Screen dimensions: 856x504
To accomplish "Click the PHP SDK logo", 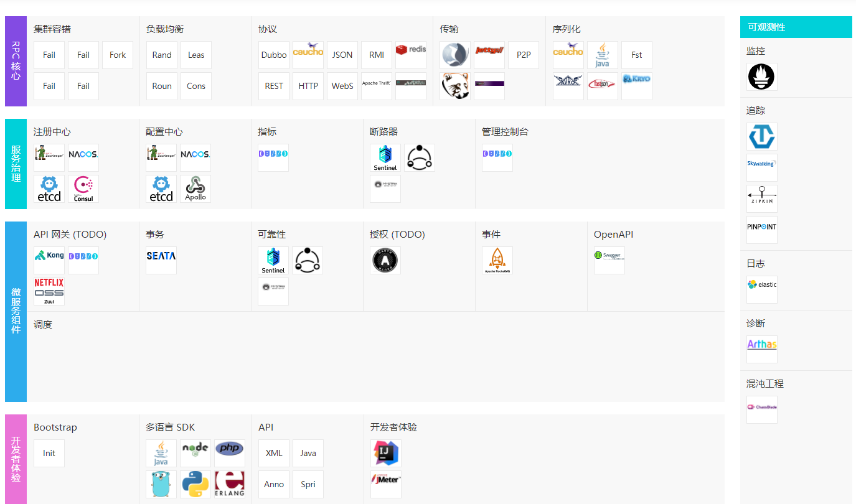I will [x=230, y=453].
